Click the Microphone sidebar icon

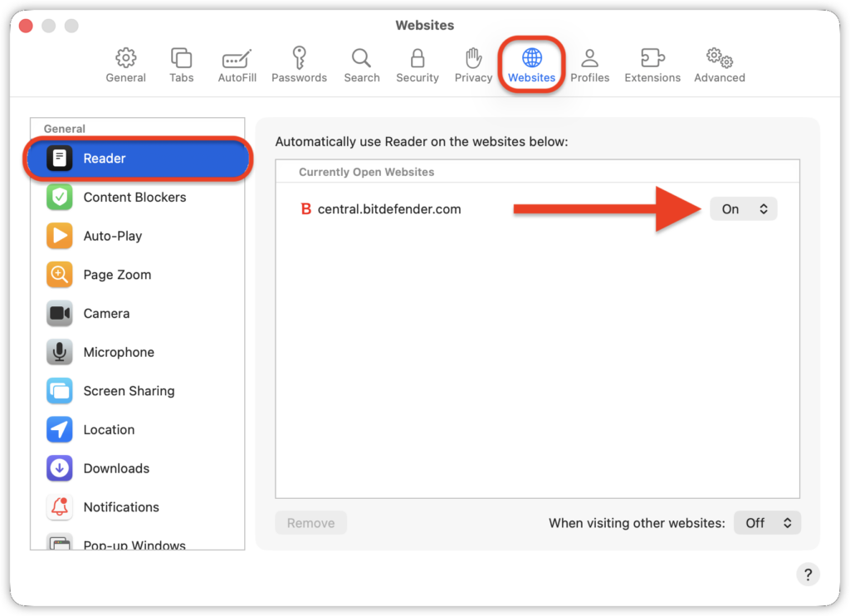coord(60,352)
